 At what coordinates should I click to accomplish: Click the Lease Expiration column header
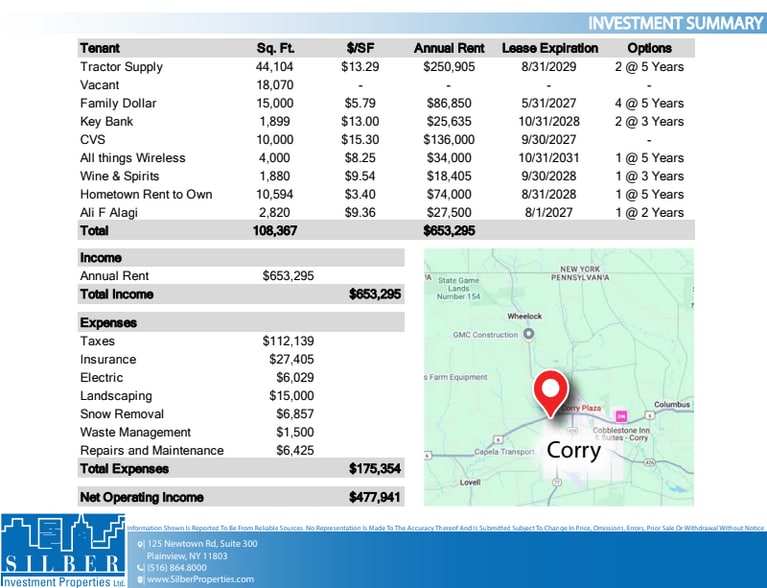coord(548,48)
